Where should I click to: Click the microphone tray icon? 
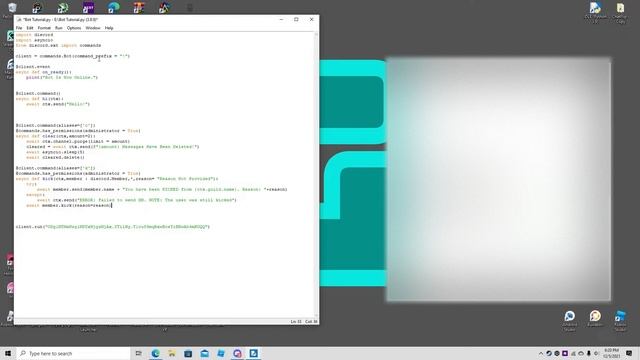tap(589, 353)
